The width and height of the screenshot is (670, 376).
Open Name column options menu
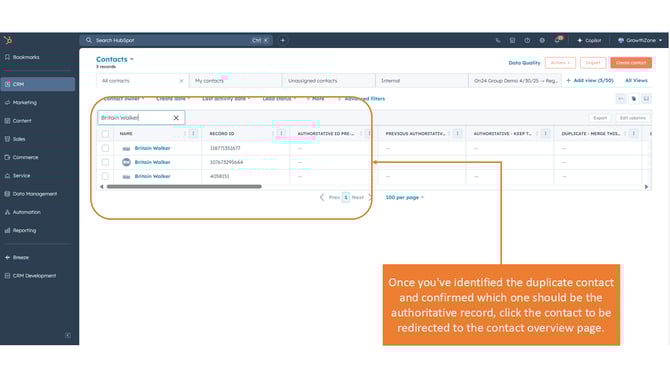tap(193, 134)
